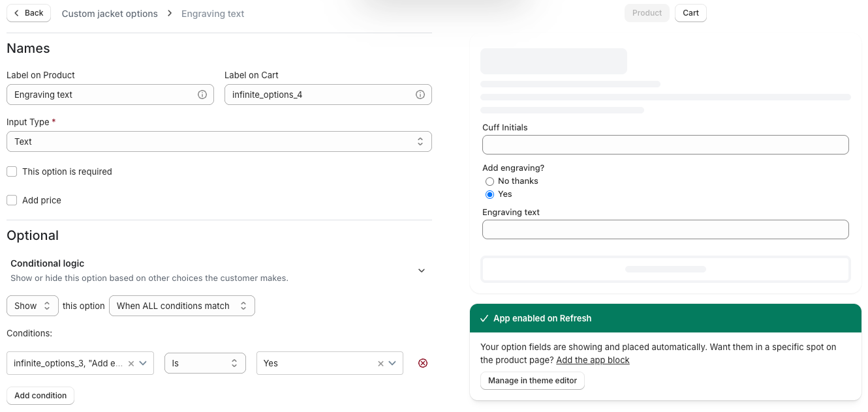Viewport: 868px width, 412px height.
Task: Enable 'This option is required' checkbox
Action: pyautogui.click(x=12, y=171)
